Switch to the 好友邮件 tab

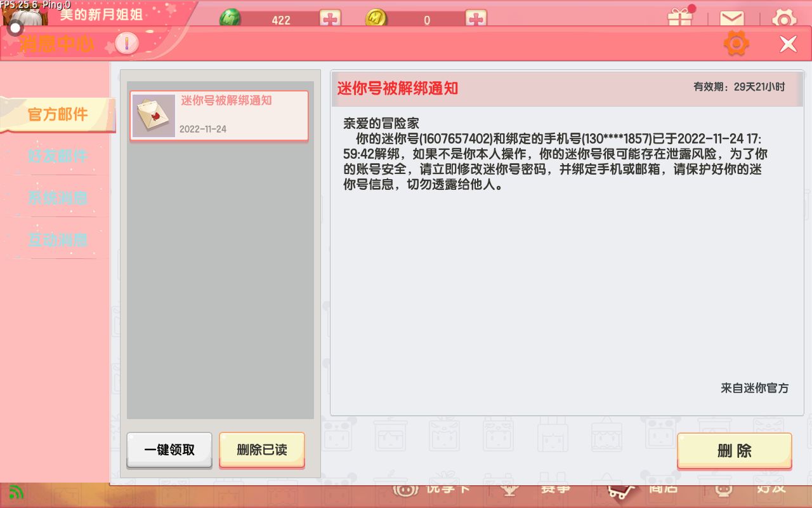[x=58, y=156]
